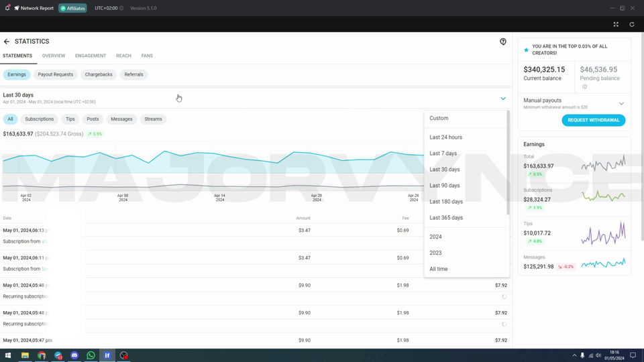Open Discord from the taskbar

tap(74, 355)
